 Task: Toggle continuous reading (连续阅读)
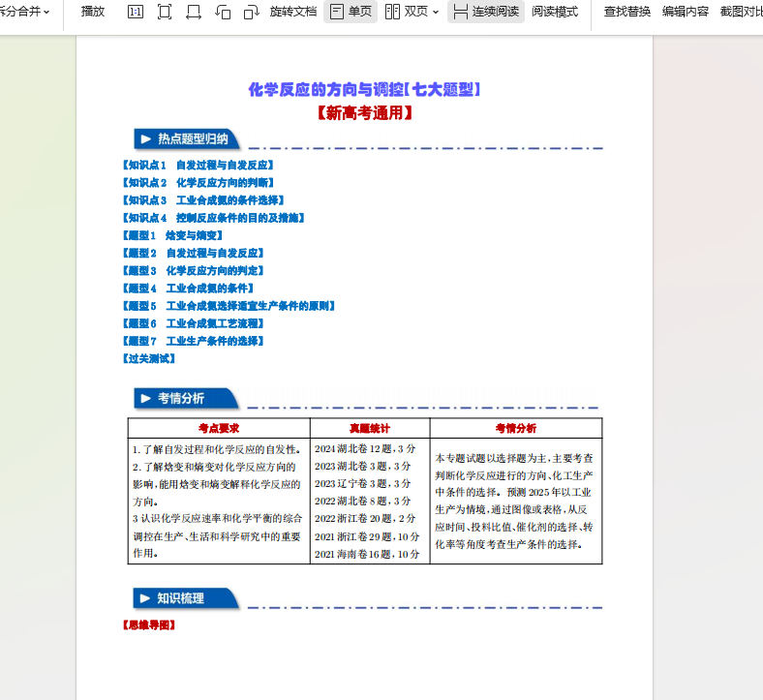[x=486, y=12]
